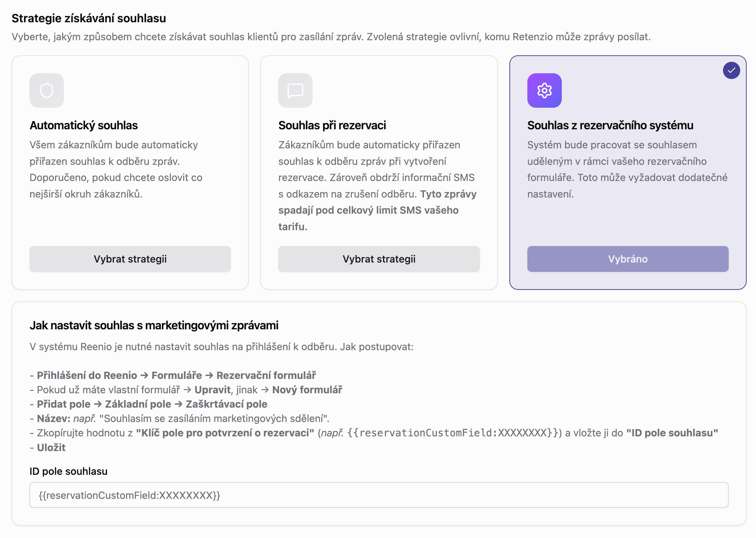The width and height of the screenshot is (756, 538).
Task: Click the shield icon on Automatický souhlas card
Action: (x=47, y=91)
